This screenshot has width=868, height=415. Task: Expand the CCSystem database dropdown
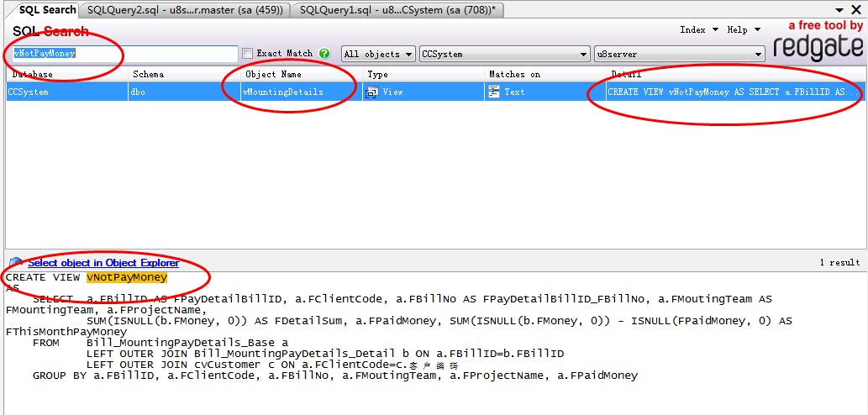[x=504, y=54]
